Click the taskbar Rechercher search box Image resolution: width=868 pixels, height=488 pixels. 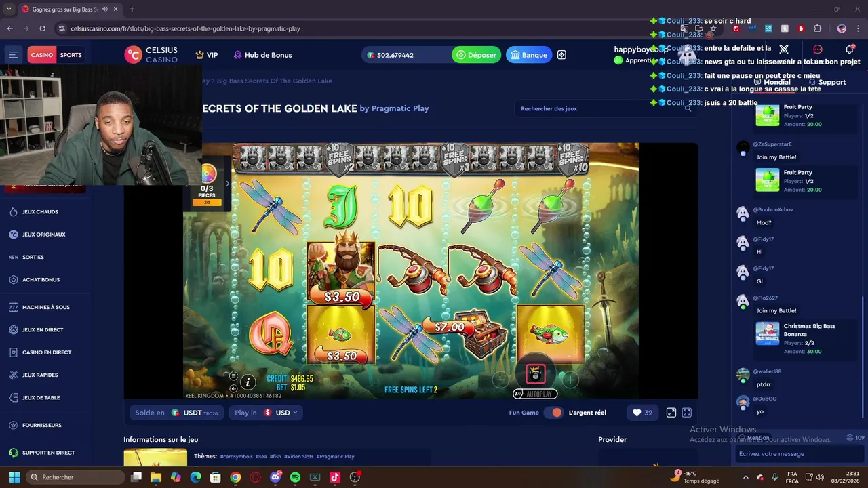[75, 477]
